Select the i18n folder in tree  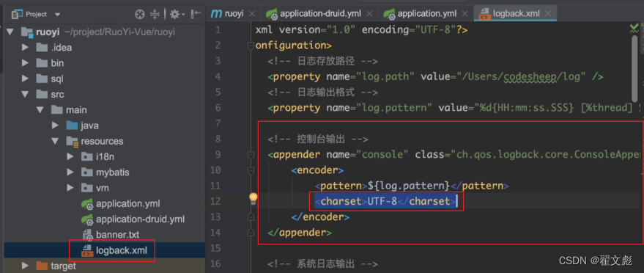coord(97,156)
